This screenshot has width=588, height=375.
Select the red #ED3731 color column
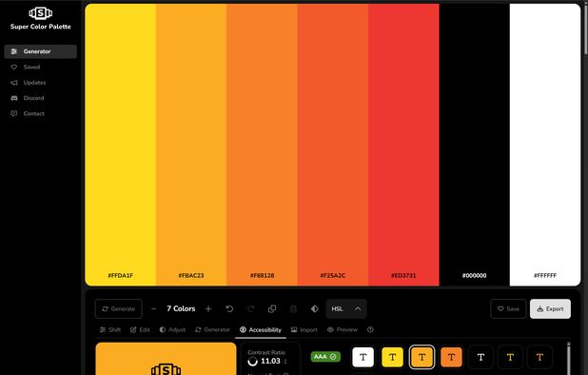pyautogui.click(x=403, y=145)
